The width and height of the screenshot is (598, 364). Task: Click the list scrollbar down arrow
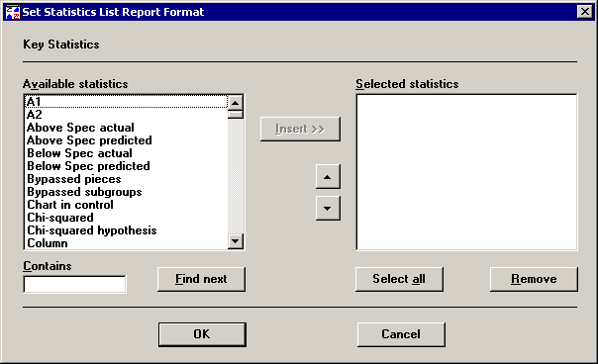point(236,241)
